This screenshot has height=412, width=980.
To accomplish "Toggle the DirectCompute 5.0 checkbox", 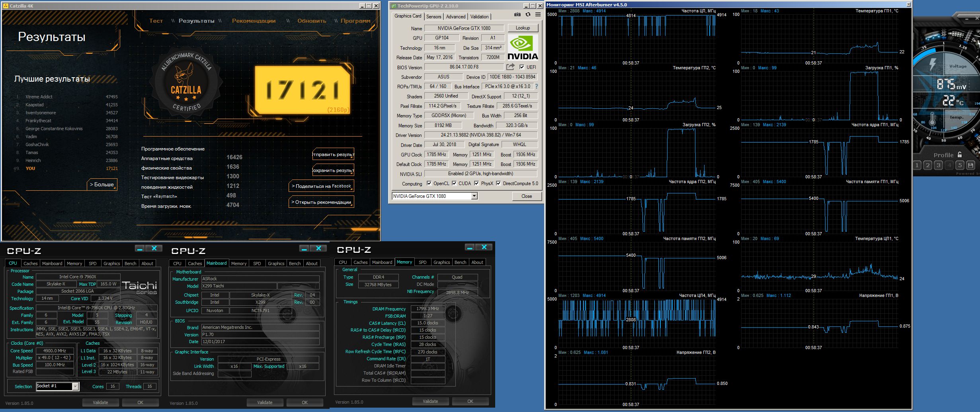I will [498, 184].
